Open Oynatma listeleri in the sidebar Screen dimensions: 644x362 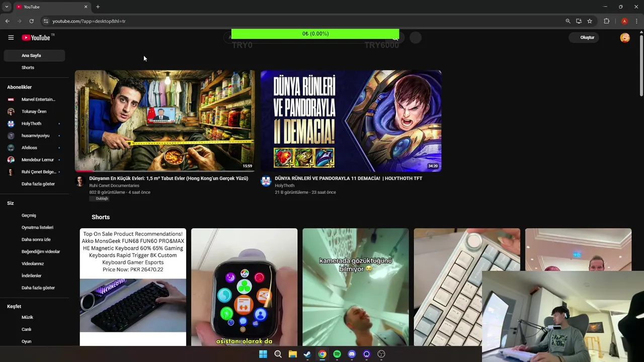pyautogui.click(x=35, y=227)
